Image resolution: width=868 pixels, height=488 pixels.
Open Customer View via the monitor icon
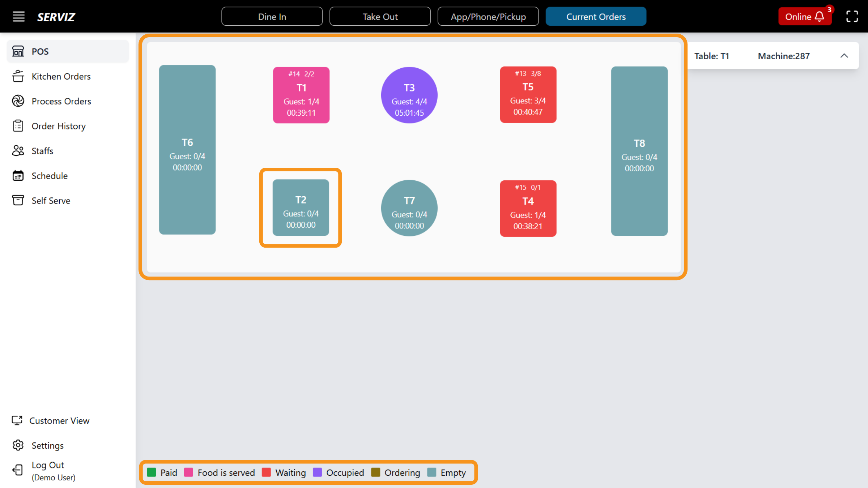coord(18,420)
